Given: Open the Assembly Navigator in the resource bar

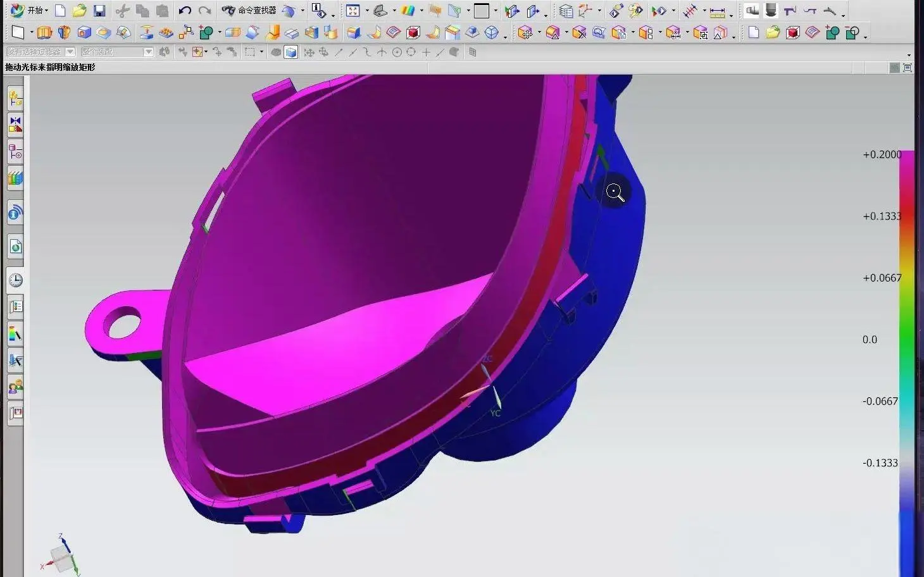Looking at the screenshot, I should (15, 98).
